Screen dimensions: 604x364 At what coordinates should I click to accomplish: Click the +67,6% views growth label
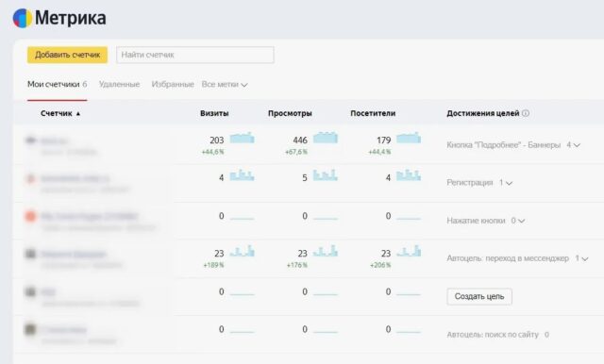296,152
